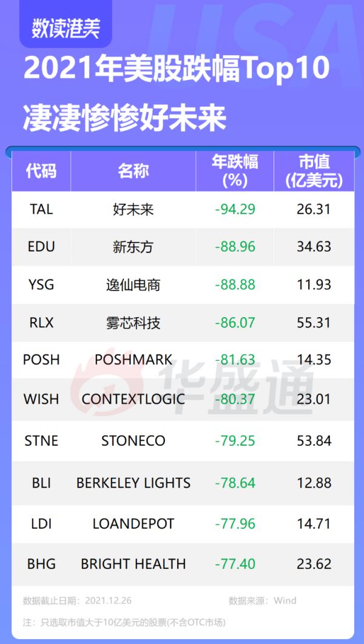The height and width of the screenshot is (644, 364).
Task: Open the 雾芯科技 company name
Action: [x=133, y=323]
